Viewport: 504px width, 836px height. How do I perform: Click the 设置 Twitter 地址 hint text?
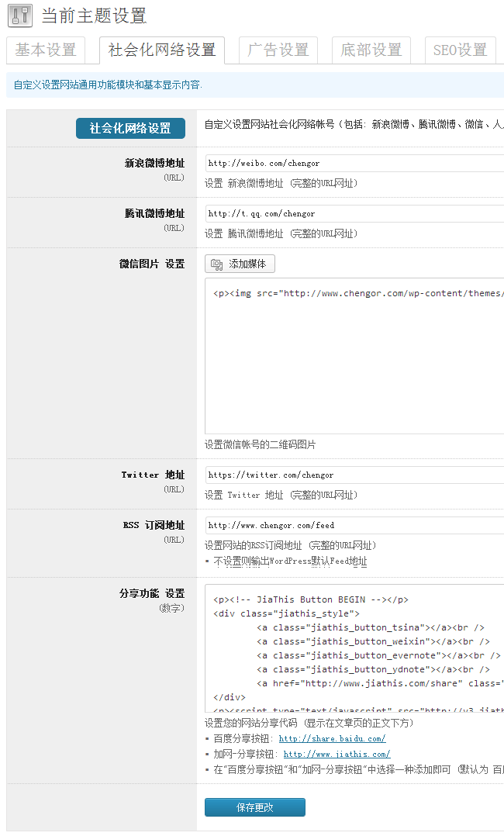[x=281, y=495]
